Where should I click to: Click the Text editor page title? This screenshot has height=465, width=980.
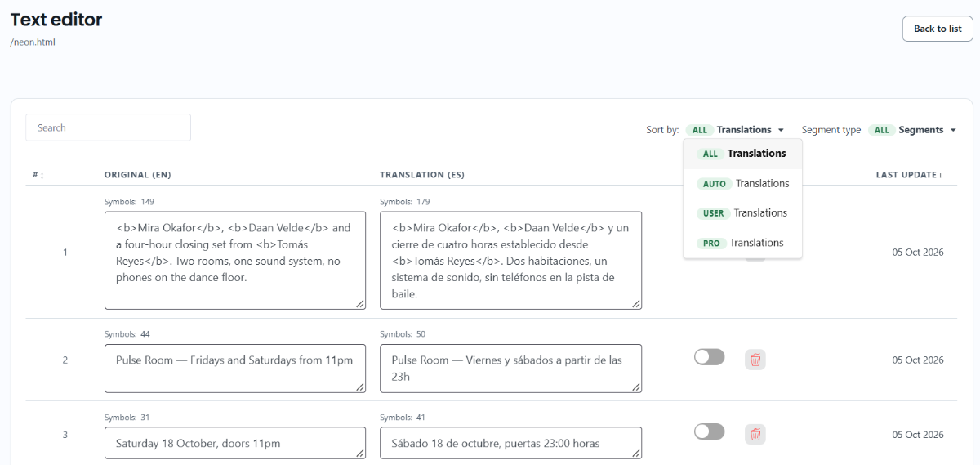tap(56, 20)
